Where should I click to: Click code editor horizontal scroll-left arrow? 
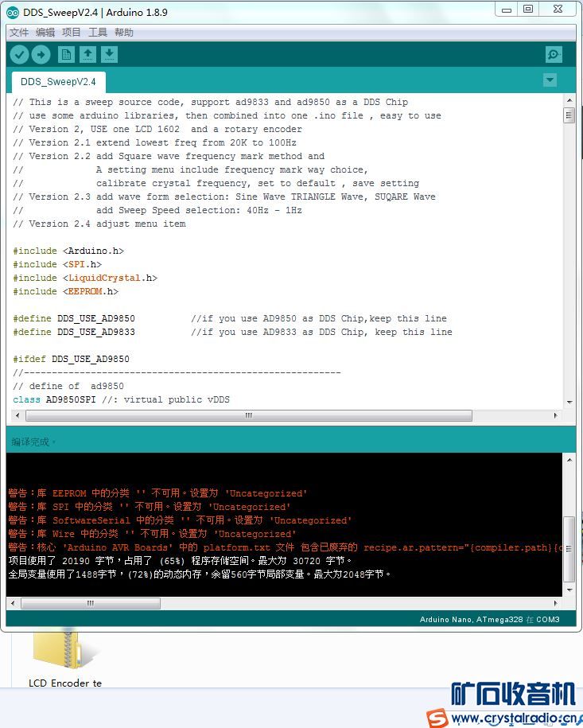click(x=17, y=415)
